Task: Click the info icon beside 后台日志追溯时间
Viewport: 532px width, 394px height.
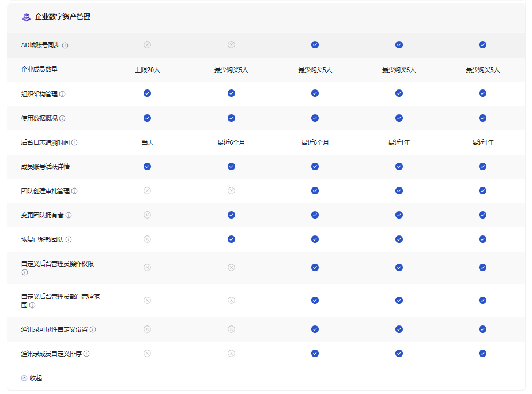Action: 74,142
